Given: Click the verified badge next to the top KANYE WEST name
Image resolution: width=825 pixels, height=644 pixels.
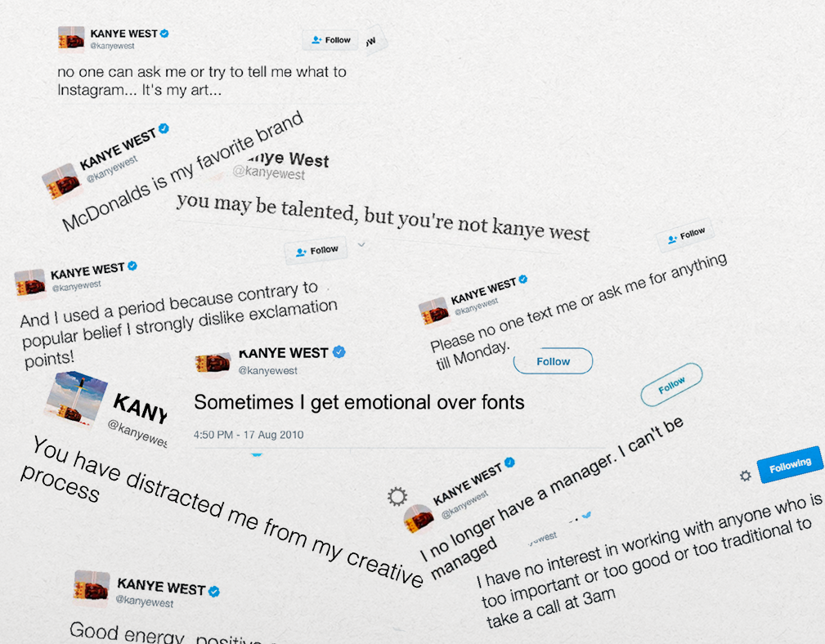Looking at the screenshot, I should pos(164,34).
